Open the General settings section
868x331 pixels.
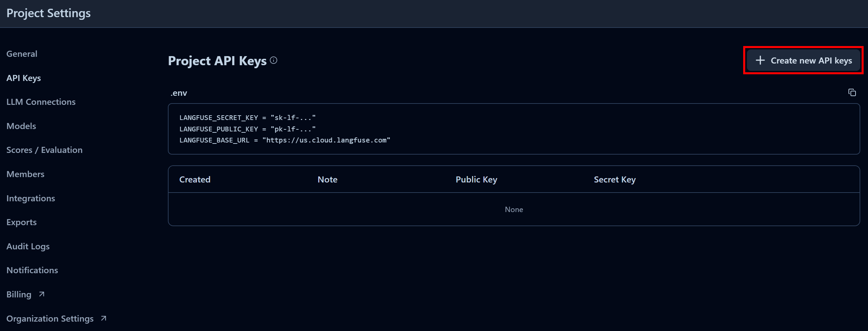22,53
